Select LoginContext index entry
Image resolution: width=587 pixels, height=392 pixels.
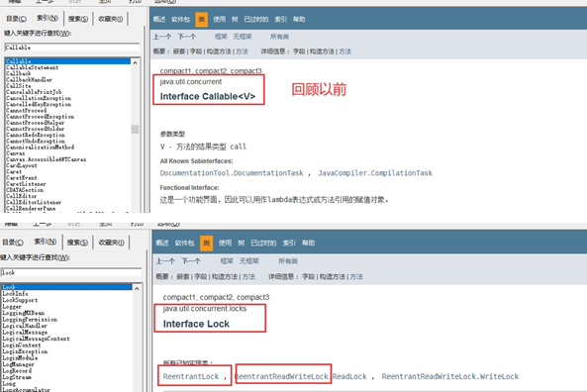[22, 344]
